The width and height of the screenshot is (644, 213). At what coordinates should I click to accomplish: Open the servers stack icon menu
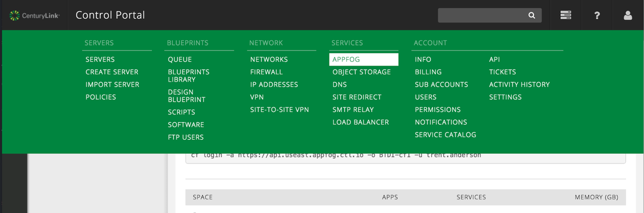(x=566, y=16)
